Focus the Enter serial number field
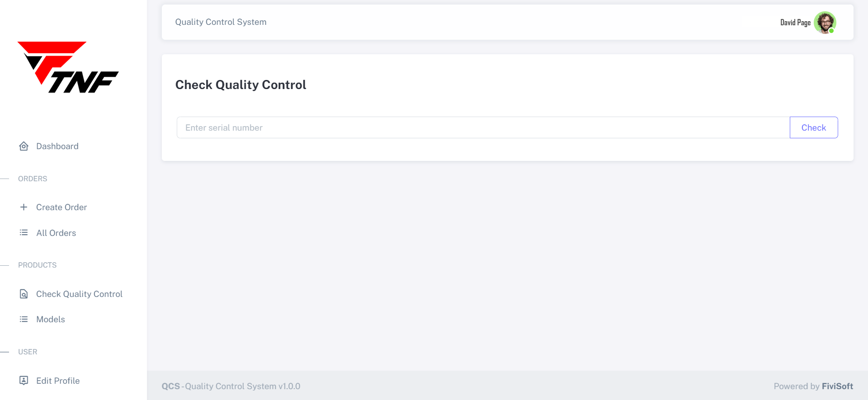Screen dimensions: 868x400 pos(483,128)
